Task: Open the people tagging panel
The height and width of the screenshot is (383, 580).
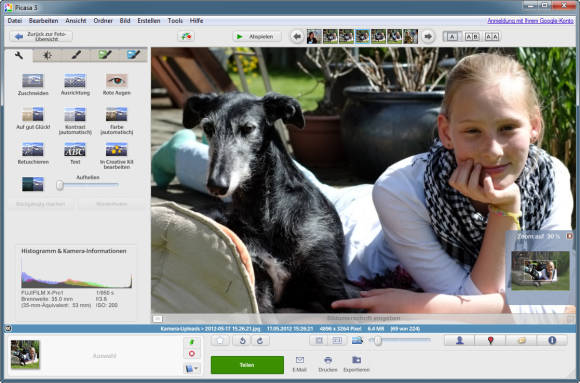Action: (459, 340)
